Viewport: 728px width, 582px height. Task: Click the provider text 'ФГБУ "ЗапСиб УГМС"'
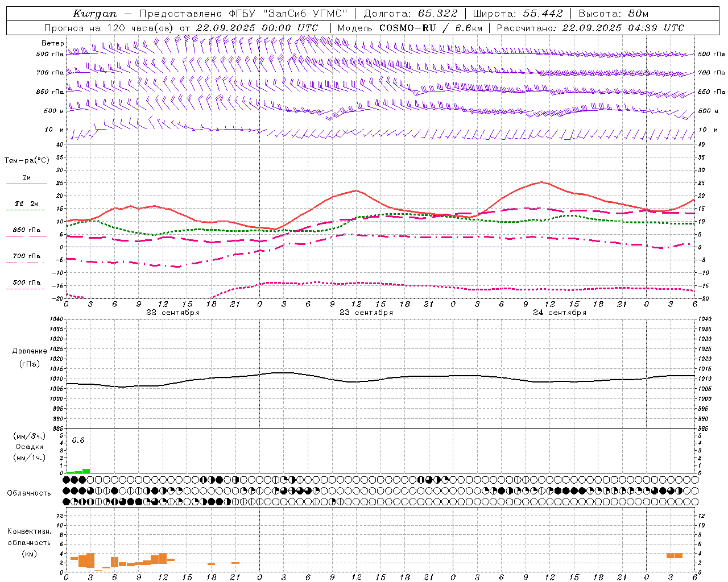pyautogui.click(x=288, y=14)
